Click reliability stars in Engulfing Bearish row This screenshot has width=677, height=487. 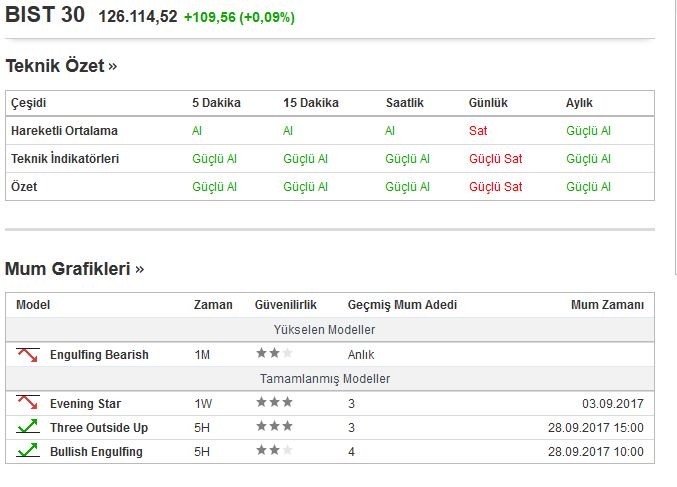pos(274,354)
